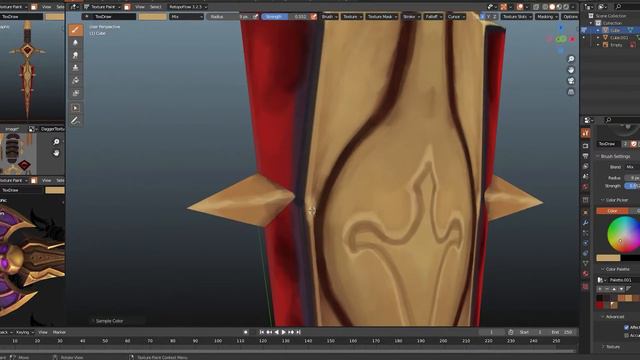Open the Marker menu in the timeline
Screen dimensions: 640x360
point(59,332)
